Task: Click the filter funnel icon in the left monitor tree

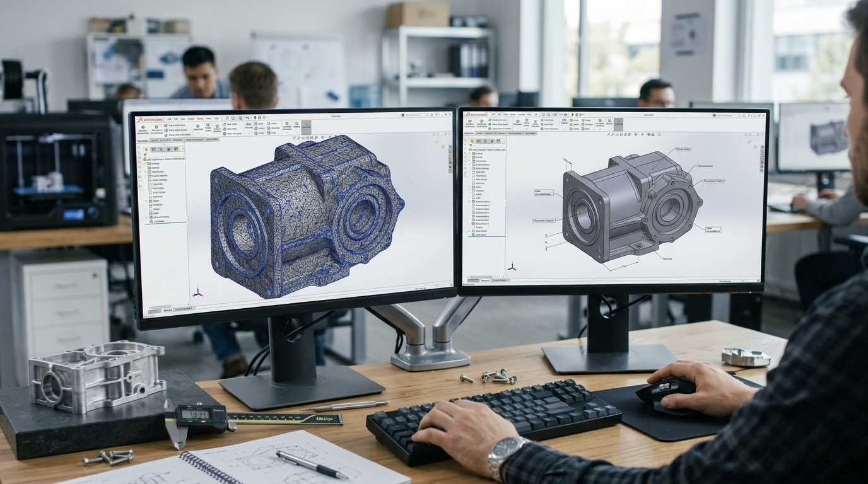Action: coord(145,155)
